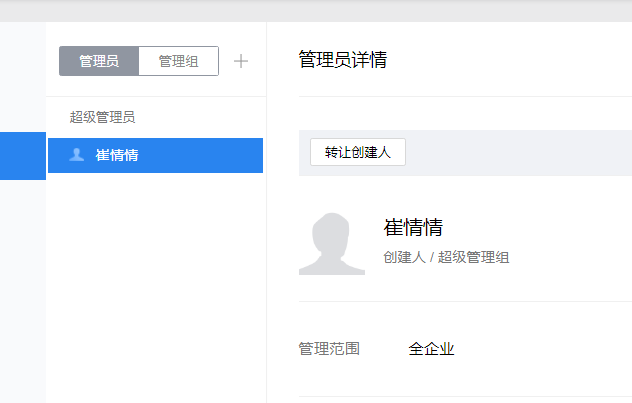Click the gray profile avatar placeholder
The height and width of the screenshot is (403, 632).
pos(331,243)
